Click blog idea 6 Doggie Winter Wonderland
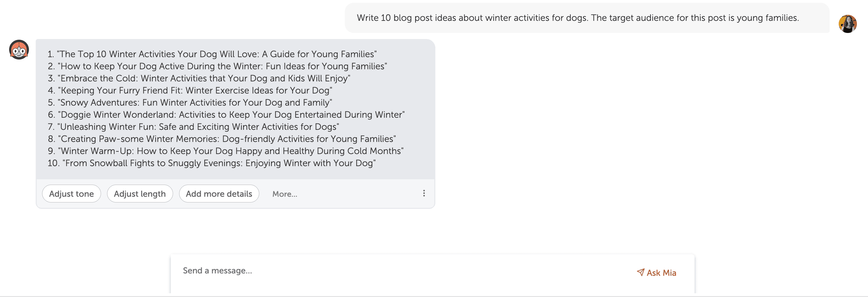Image resolution: width=868 pixels, height=300 pixels. coord(226,115)
